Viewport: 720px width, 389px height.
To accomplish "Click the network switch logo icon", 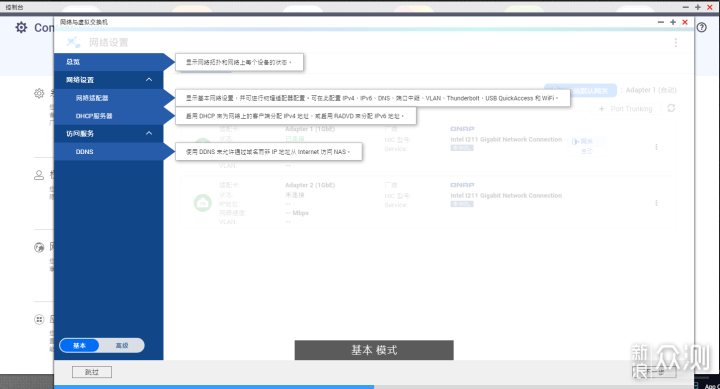I will (73, 42).
